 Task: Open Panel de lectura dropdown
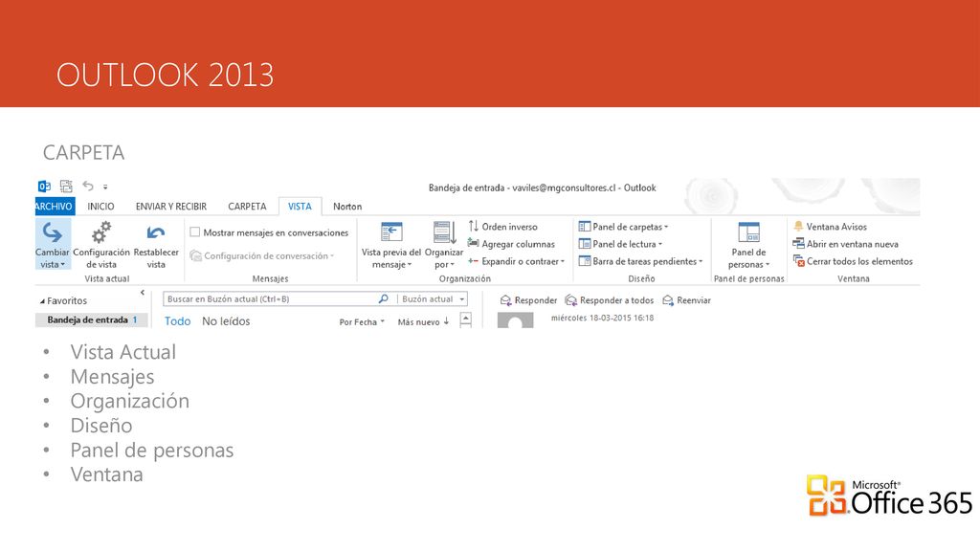pyautogui.click(x=620, y=244)
